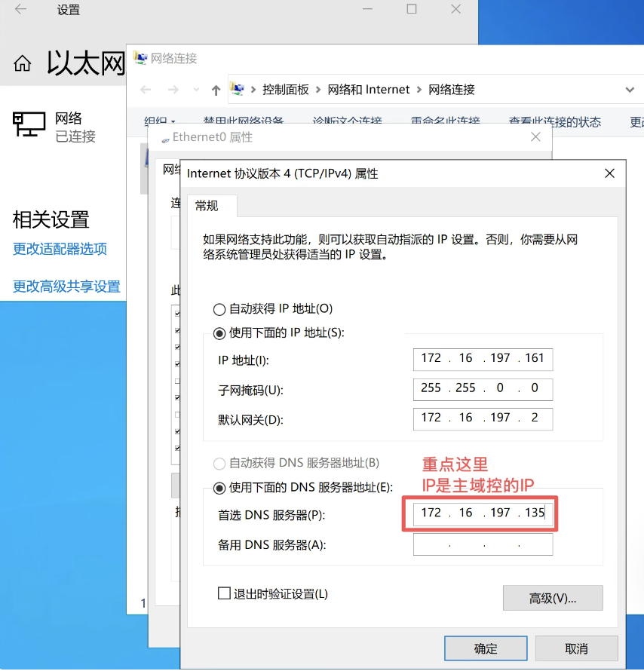Click the alternate DNS server field

(x=483, y=544)
